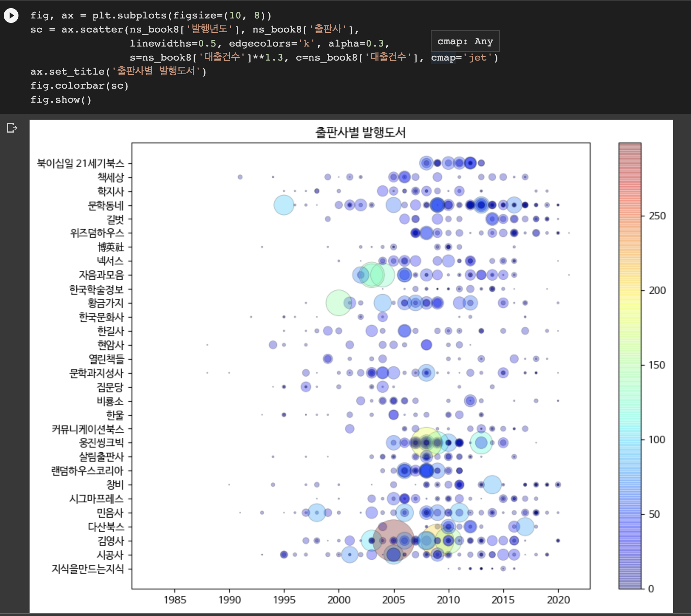The image size is (691, 616).
Task: Click the ax.set_title code line
Action: tap(118, 71)
